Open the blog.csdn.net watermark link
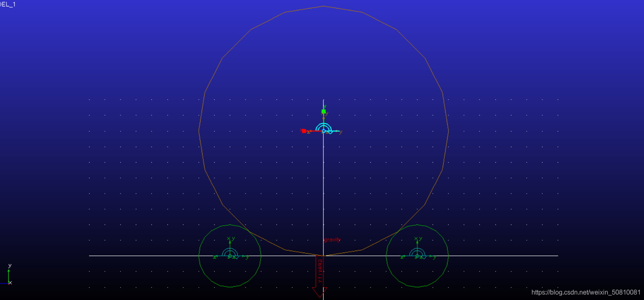Screen dimensions: 644x300 [586, 292]
